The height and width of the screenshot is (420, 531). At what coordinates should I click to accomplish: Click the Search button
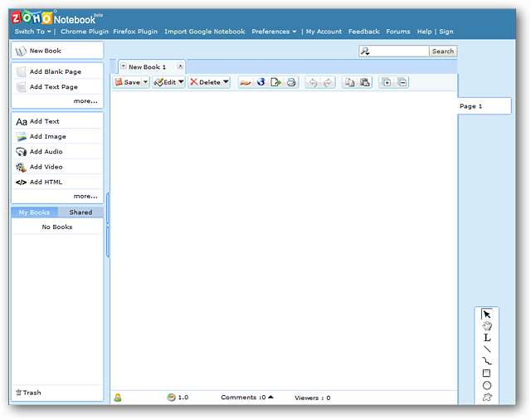[x=443, y=51]
